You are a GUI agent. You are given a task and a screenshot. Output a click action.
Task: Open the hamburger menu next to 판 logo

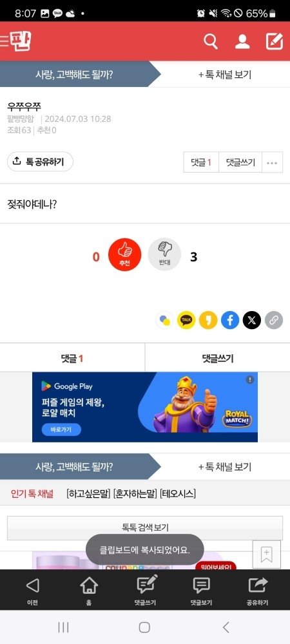pos(4,41)
